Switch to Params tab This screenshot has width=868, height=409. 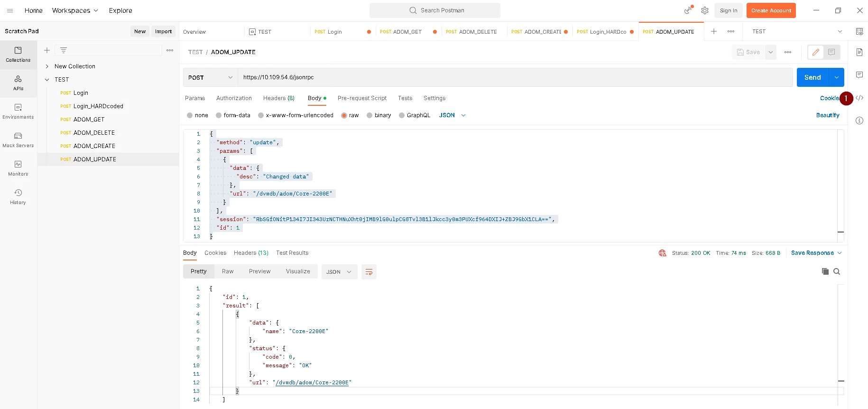tap(195, 98)
